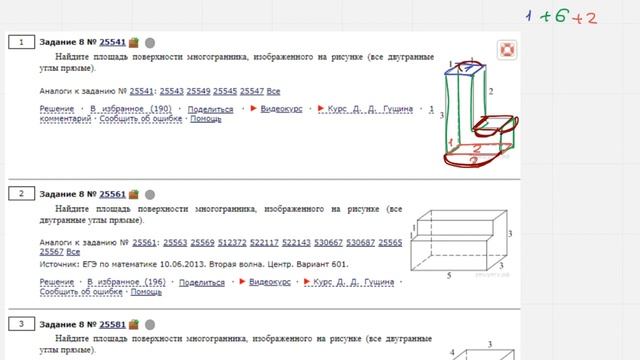The height and width of the screenshot is (360, 640).
Task: Click the briefcase icon next to 25541 heading
Action: [x=134, y=42]
